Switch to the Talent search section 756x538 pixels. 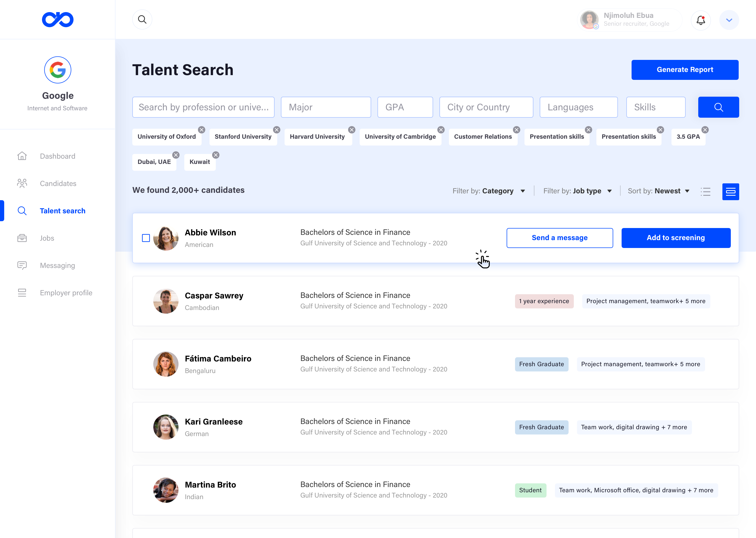tap(62, 211)
